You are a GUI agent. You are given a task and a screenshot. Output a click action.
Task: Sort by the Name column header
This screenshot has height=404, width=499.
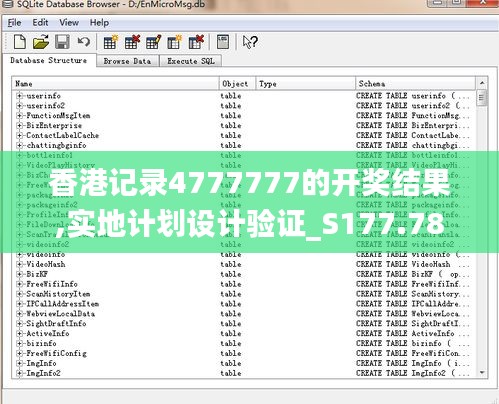116,84
